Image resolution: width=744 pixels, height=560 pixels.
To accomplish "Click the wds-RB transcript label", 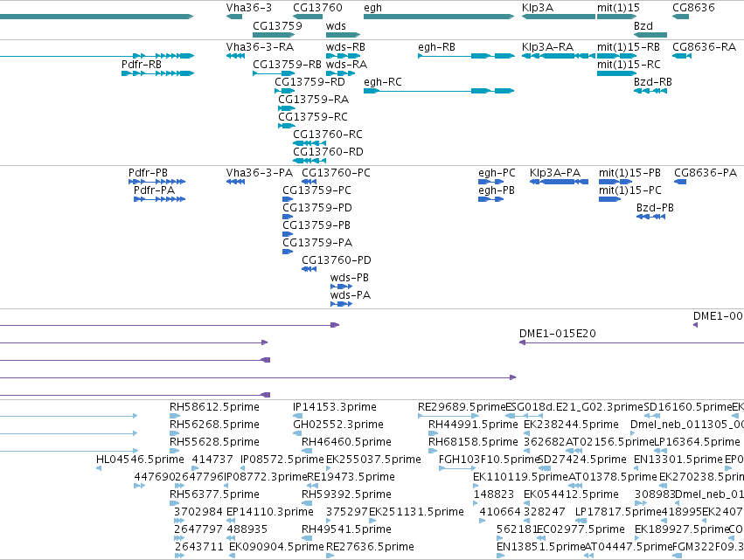I will pyautogui.click(x=345, y=47).
